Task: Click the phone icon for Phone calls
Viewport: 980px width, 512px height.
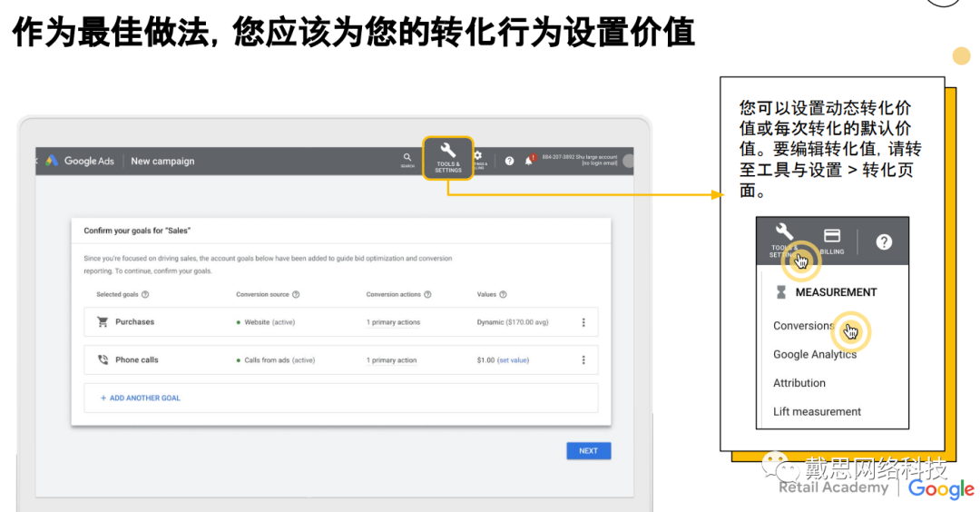Action: [103, 360]
